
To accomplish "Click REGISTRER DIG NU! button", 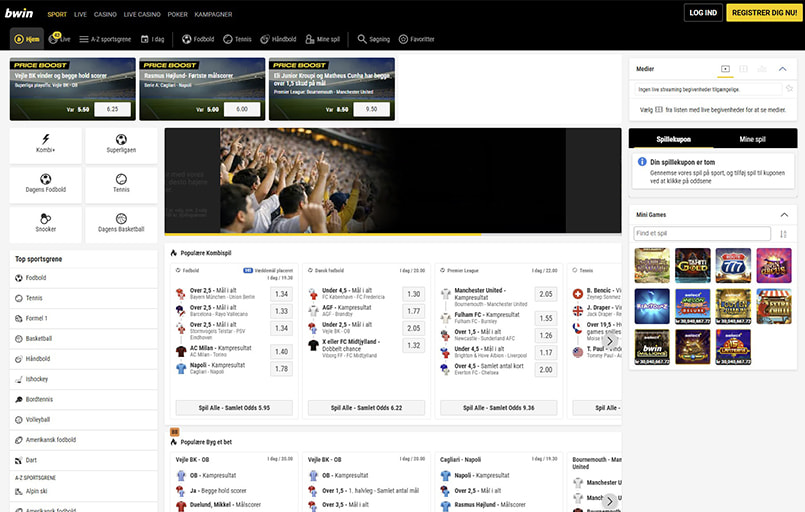I will 764,13.
